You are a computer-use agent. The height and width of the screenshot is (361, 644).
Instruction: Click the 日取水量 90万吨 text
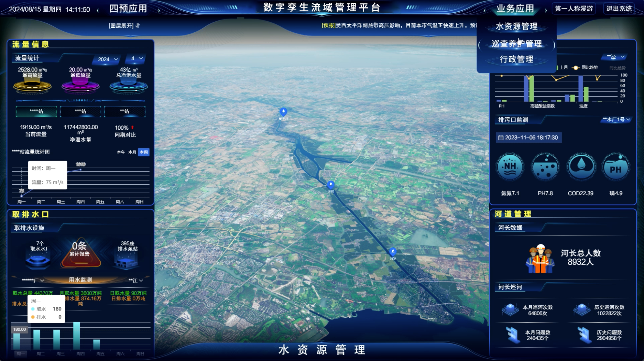[x=128, y=293]
